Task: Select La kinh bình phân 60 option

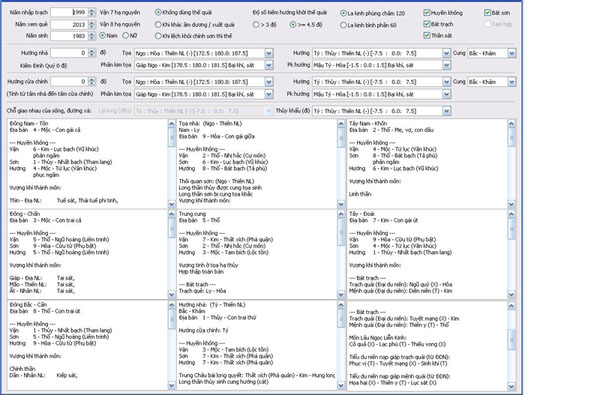Action: click(343, 25)
